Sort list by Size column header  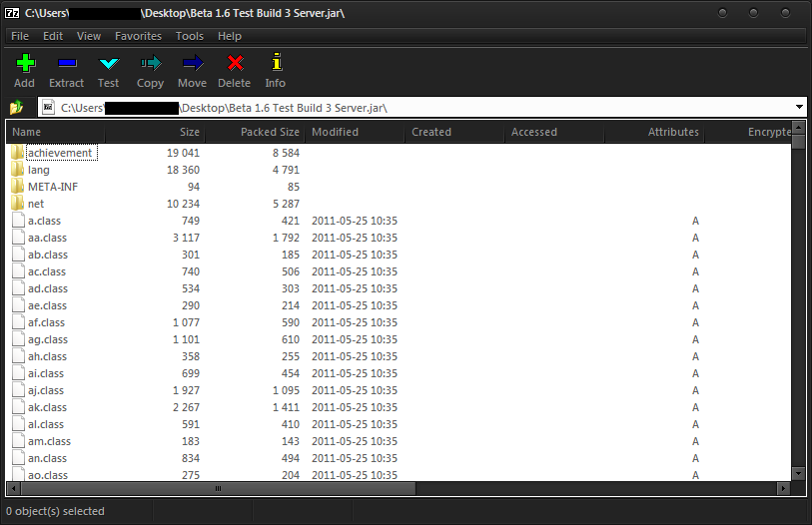(155, 132)
